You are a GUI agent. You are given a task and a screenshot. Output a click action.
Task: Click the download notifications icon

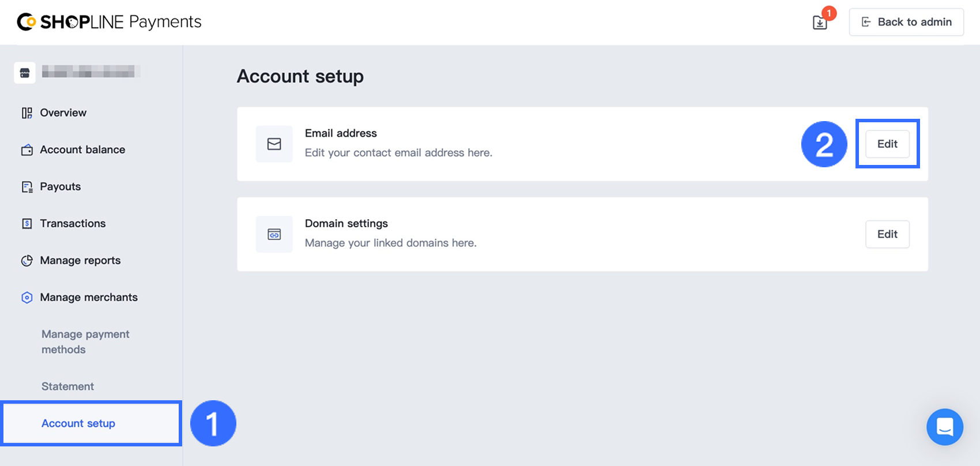820,22
